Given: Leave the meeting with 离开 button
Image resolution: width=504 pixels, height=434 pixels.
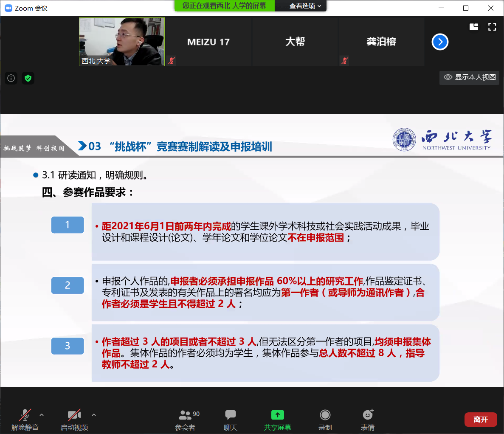Looking at the screenshot, I should (x=481, y=420).
